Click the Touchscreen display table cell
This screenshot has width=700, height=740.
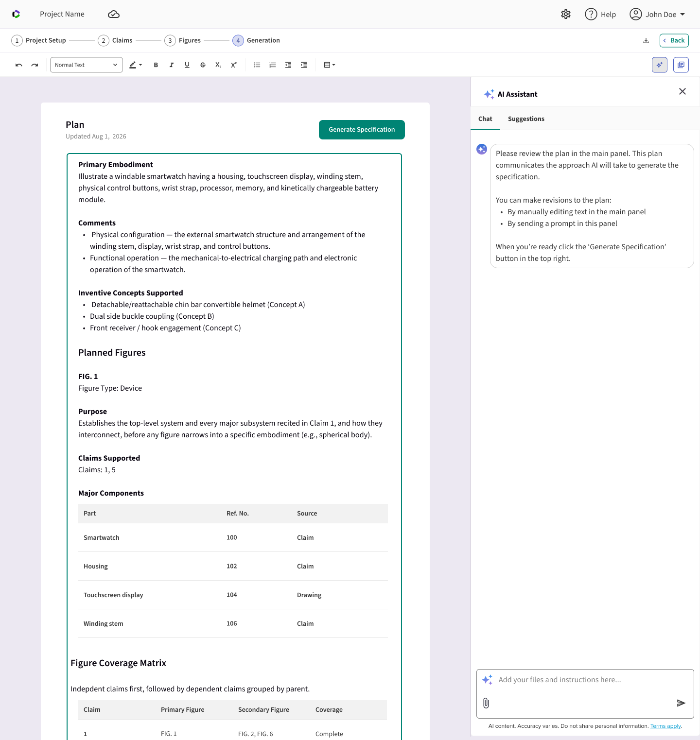(113, 595)
